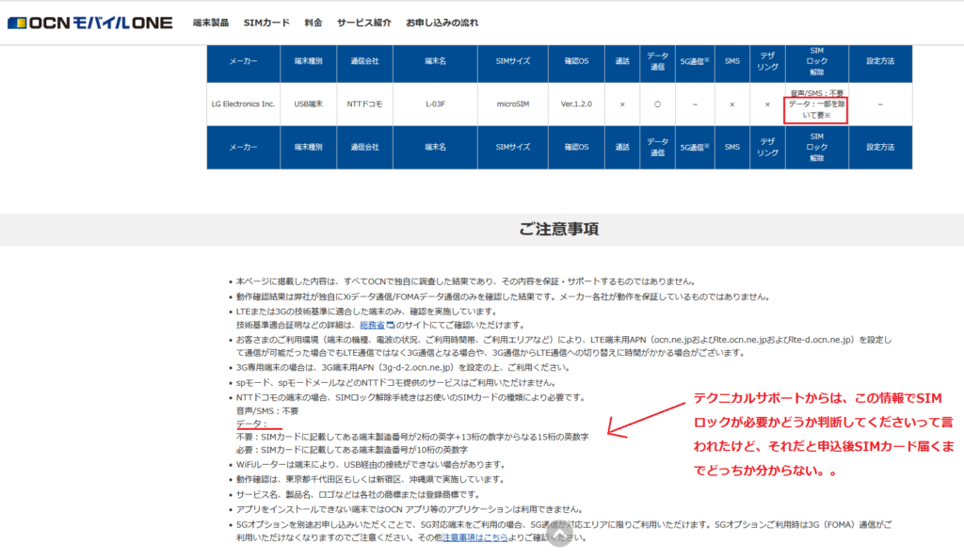
Task: Click the scroll-to-top arrow button
Action: [x=559, y=535]
